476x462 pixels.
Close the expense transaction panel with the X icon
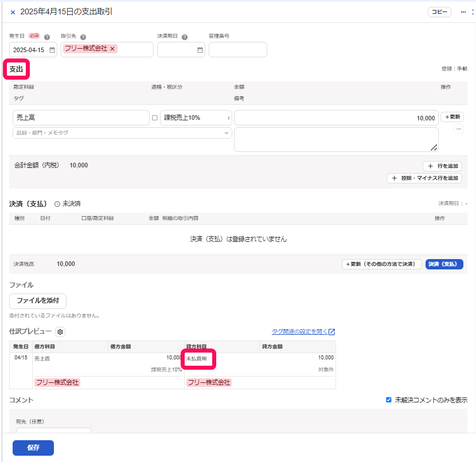[x=13, y=12]
